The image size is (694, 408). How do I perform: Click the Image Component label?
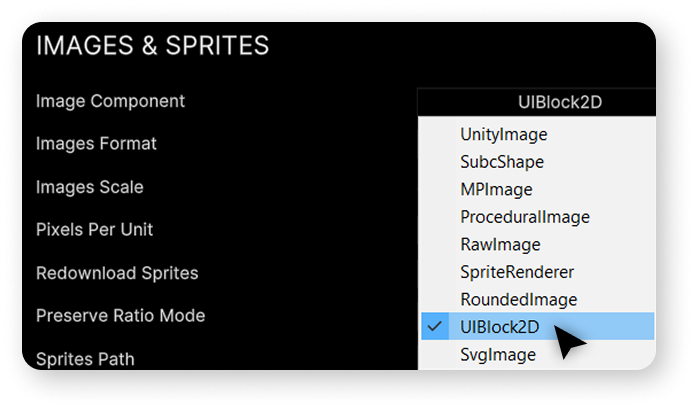coord(110,101)
